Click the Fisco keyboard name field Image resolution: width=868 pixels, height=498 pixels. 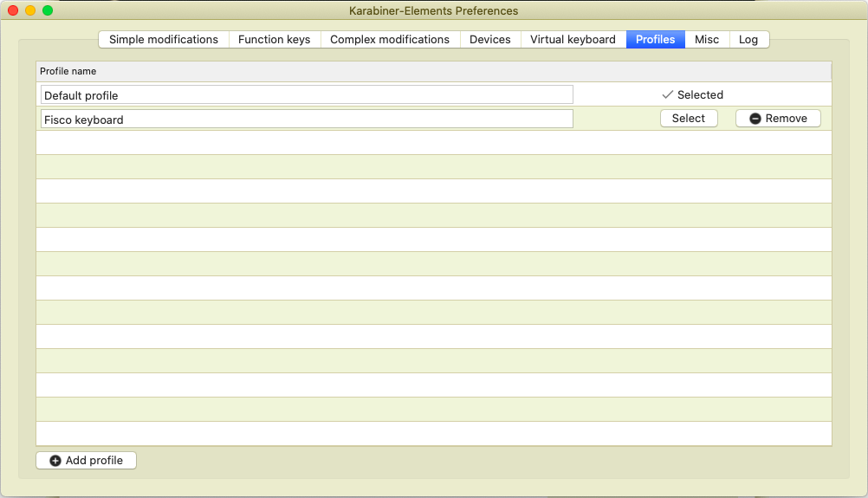point(307,119)
